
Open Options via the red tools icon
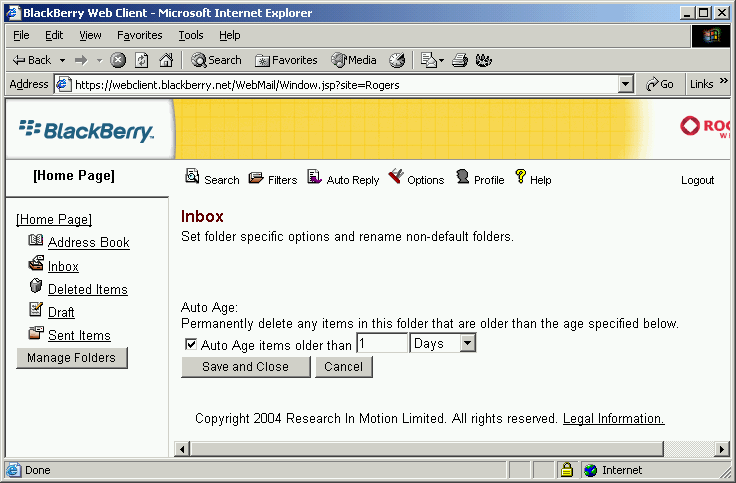[x=396, y=176]
